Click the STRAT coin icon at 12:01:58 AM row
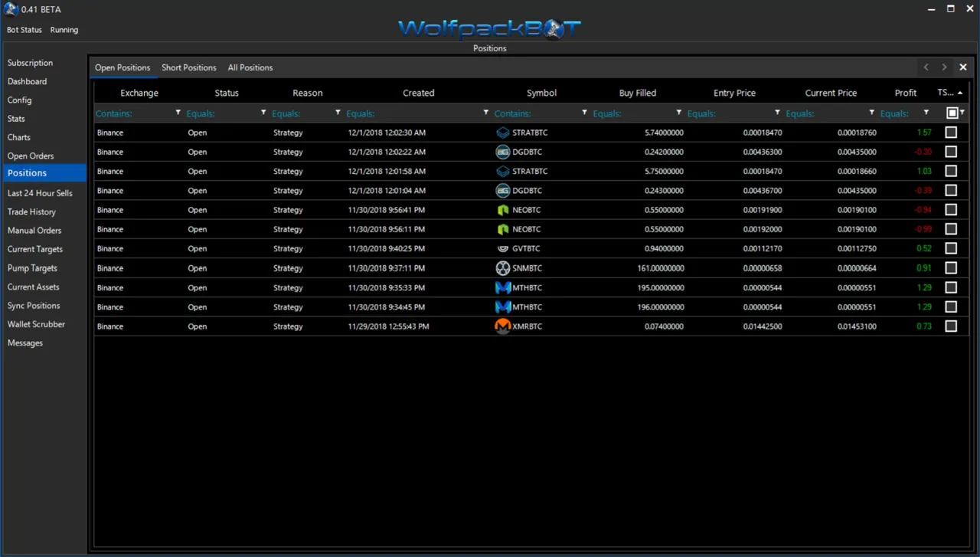Screen dimensions: 980x557 (x=502, y=171)
